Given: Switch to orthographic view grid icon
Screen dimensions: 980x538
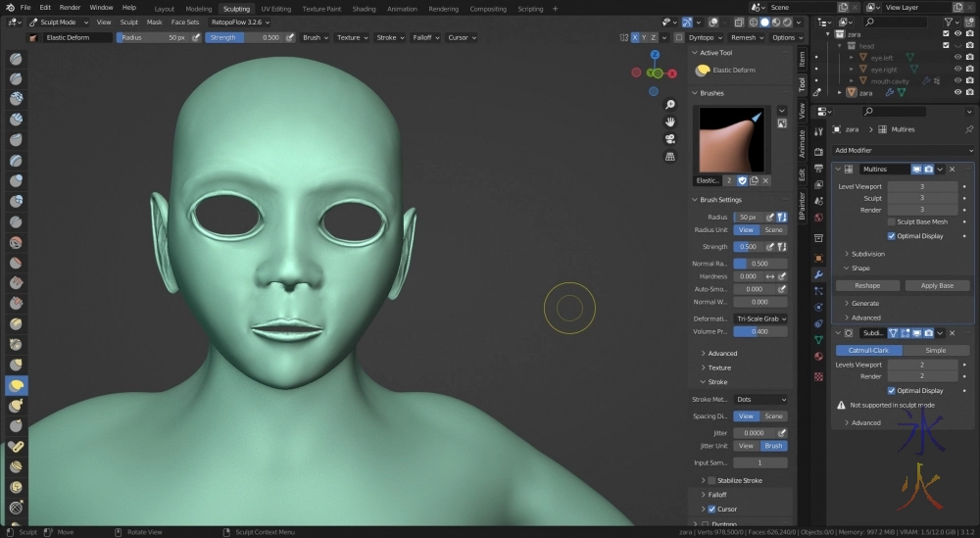Looking at the screenshot, I should click(x=670, y=155).
